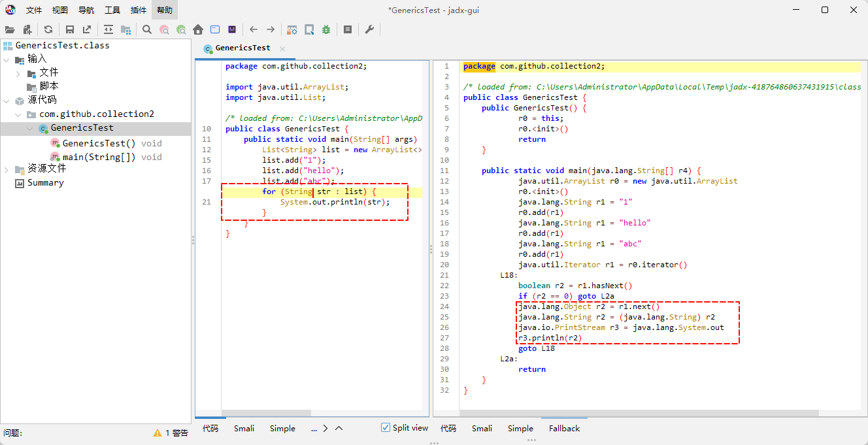Click the home main class icon
The image size is (868, 445).
[x=198, y=29]
